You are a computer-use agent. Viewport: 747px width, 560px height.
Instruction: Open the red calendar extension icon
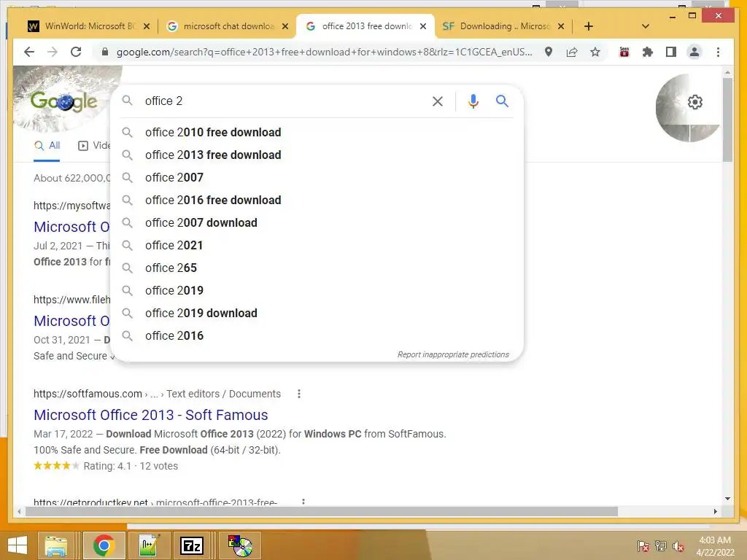(624, 52)
